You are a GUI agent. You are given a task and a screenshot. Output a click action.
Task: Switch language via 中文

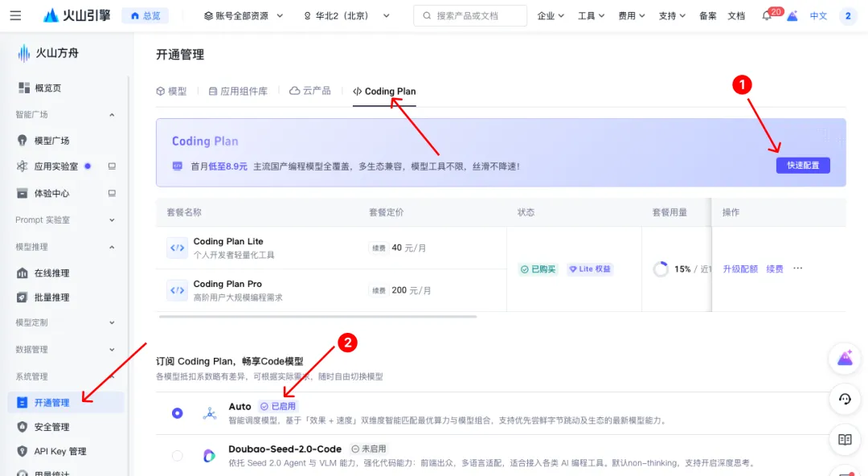click(x=818, y=15)
